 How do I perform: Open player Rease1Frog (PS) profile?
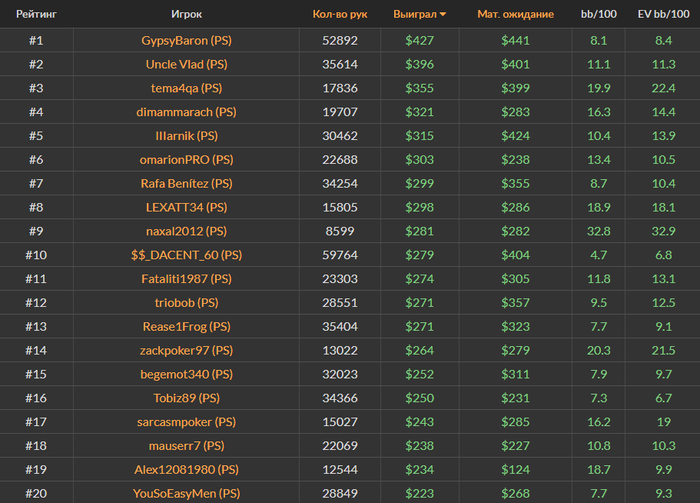tap(187, 327)
